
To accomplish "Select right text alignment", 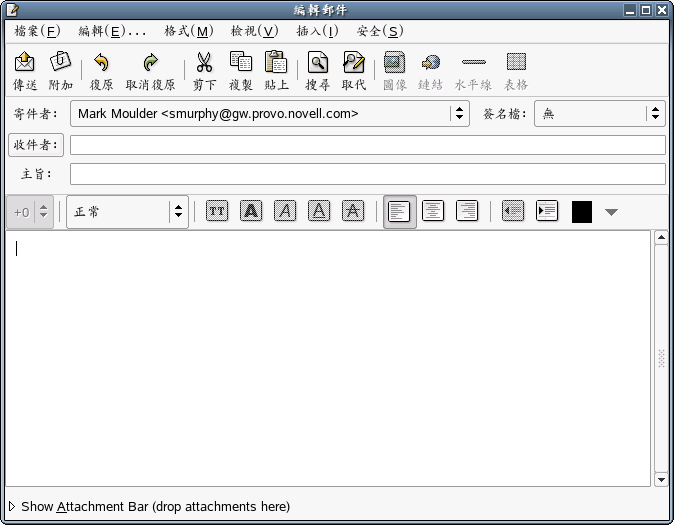I will click(x=467, y=211).
